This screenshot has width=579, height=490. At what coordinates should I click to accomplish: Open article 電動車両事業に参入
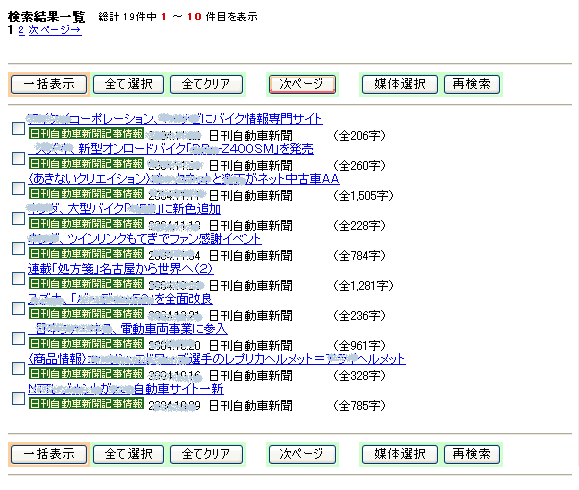click(x=128, y=329)
